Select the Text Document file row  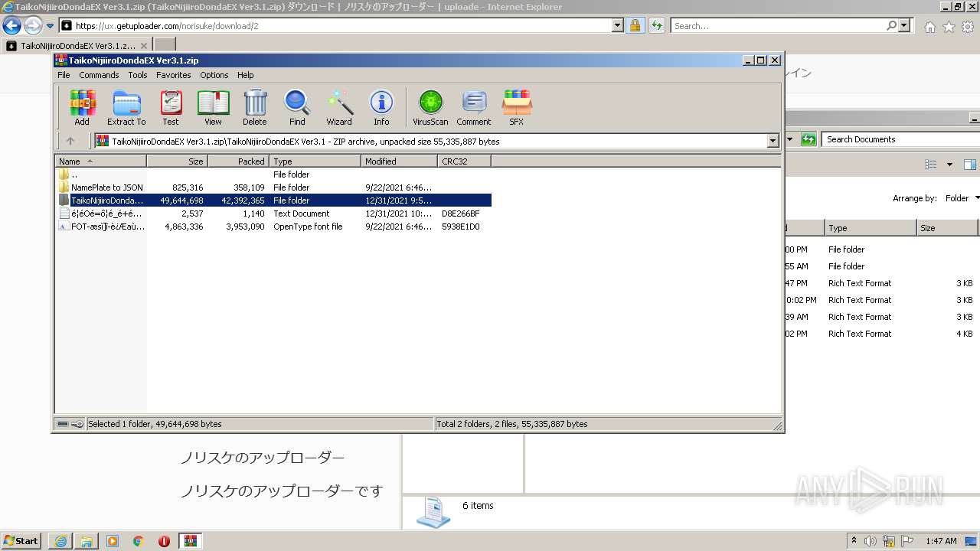[x=273, y=214]
